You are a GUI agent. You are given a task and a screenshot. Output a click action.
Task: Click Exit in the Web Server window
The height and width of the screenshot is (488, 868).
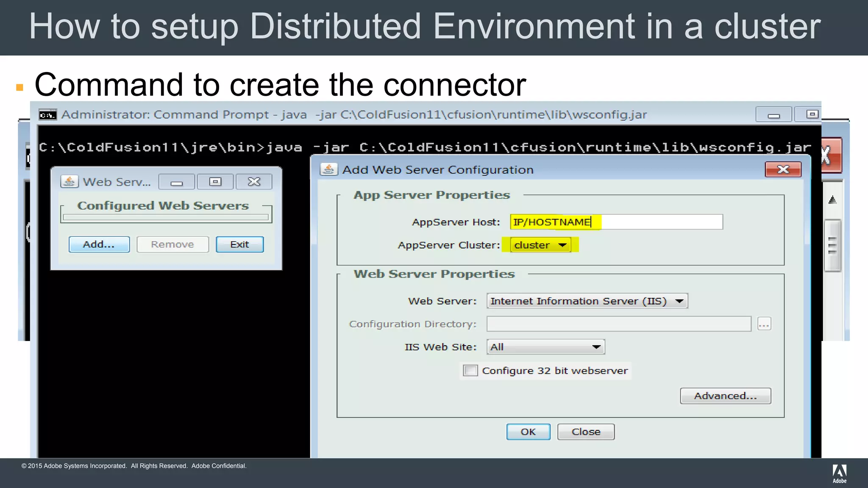240,244
